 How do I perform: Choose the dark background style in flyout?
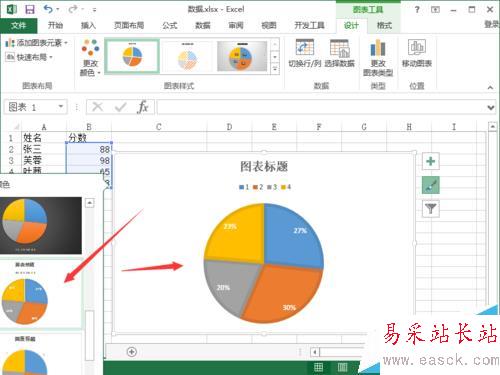[x=41, y=225]
